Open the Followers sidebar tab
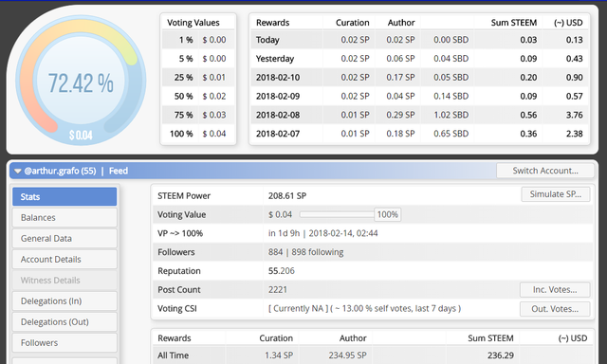This screenshot has height=364, width=607. 64,343
